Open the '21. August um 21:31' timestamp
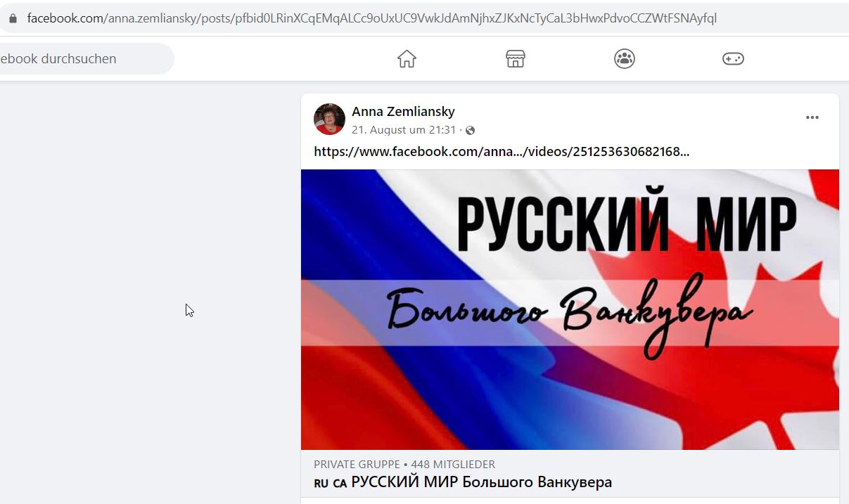Viewport: 849px width, 504px height. tap(404, 130)
